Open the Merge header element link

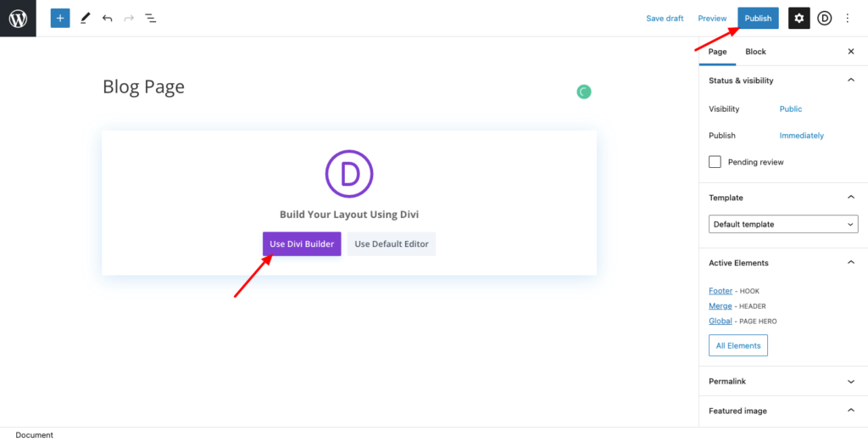point(721,305)
